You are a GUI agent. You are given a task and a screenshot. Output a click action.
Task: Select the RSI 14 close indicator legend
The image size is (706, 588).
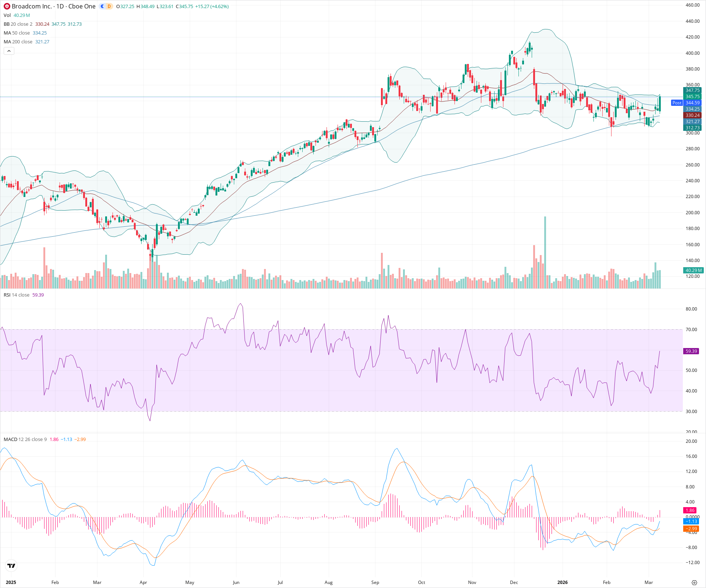(7, 295)
